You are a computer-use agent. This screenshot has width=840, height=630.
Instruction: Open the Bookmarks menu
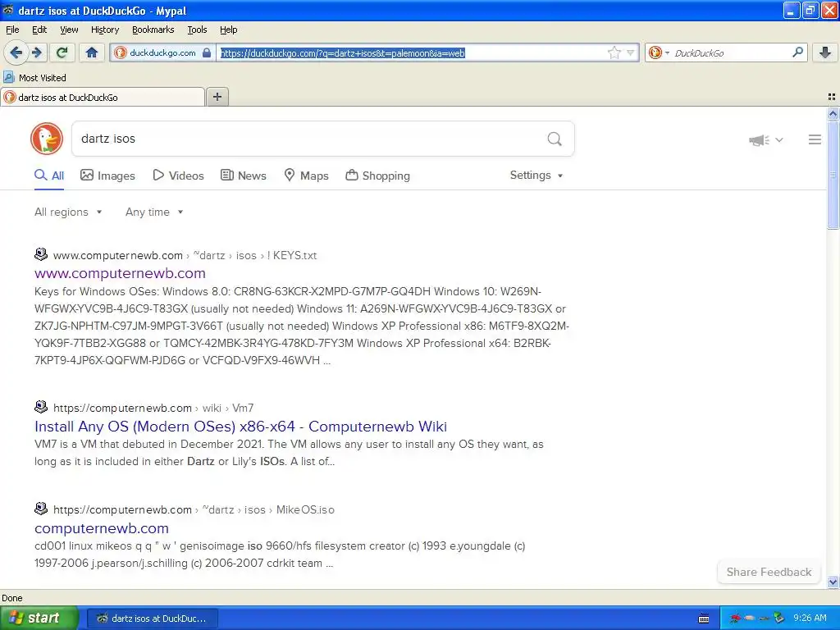point(153,30)
